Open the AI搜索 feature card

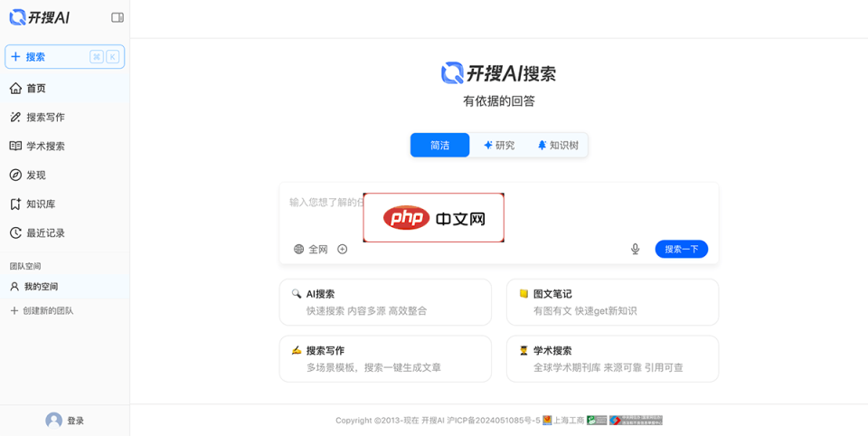[x=385, y=302]
